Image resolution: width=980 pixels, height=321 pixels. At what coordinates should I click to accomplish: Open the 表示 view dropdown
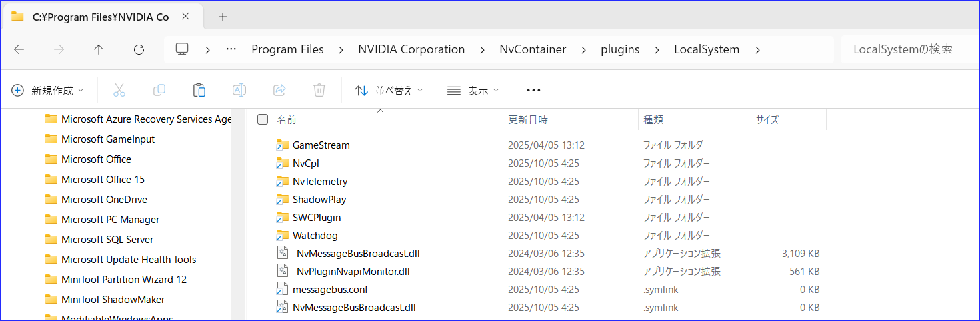(473, 91)
